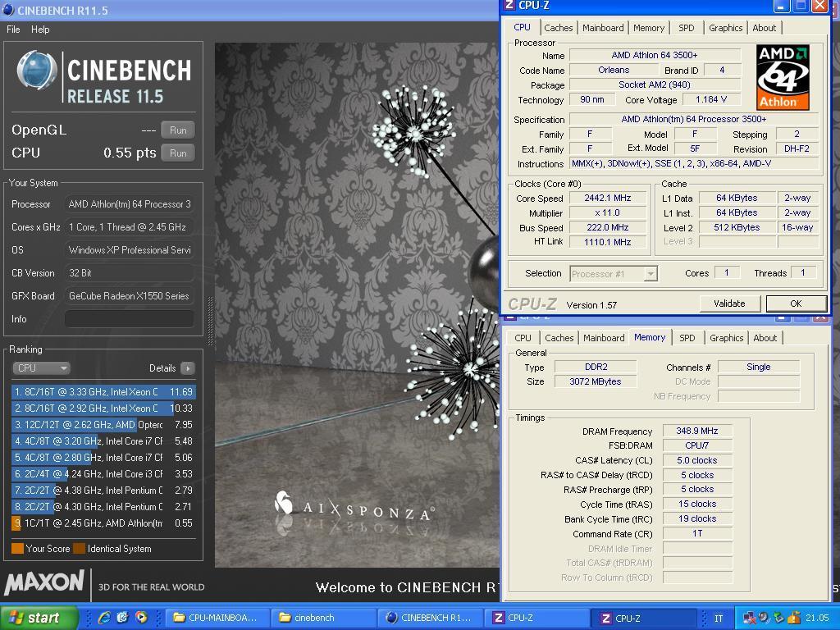The width and height of the screenshot is (840, 630).
Task: Switch to cinebench folder taskbar button
Action: coord(323,619)
